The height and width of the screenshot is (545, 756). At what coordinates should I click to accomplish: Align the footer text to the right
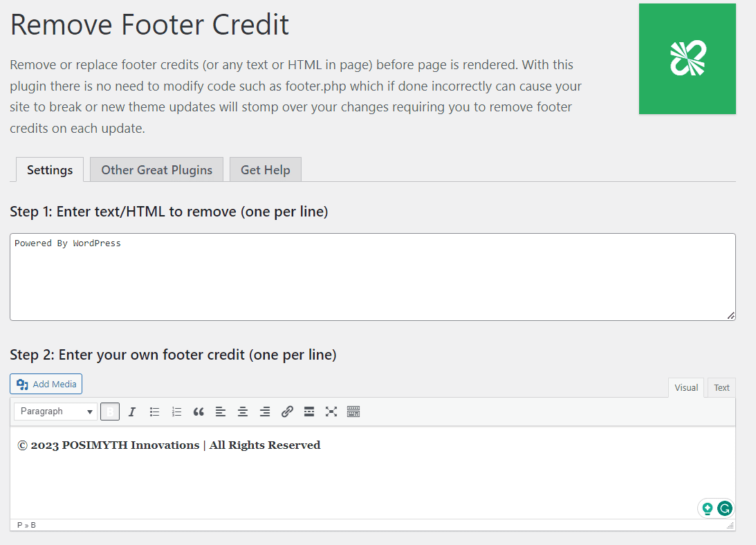pyautogui.click(x=265, y=412)
